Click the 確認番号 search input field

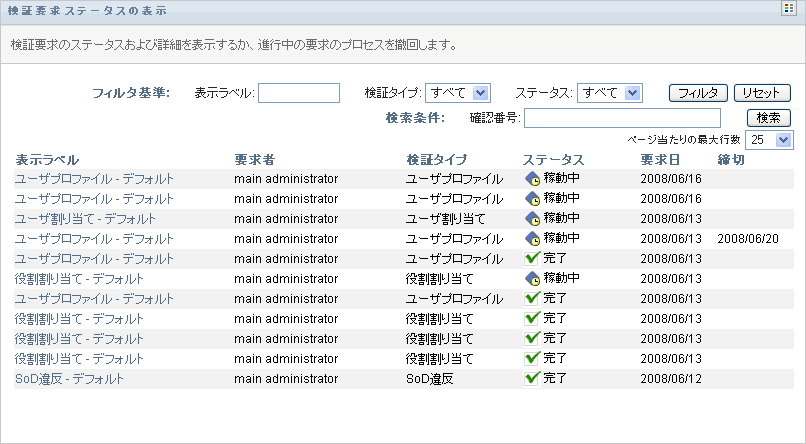click(x=622, y=118)
